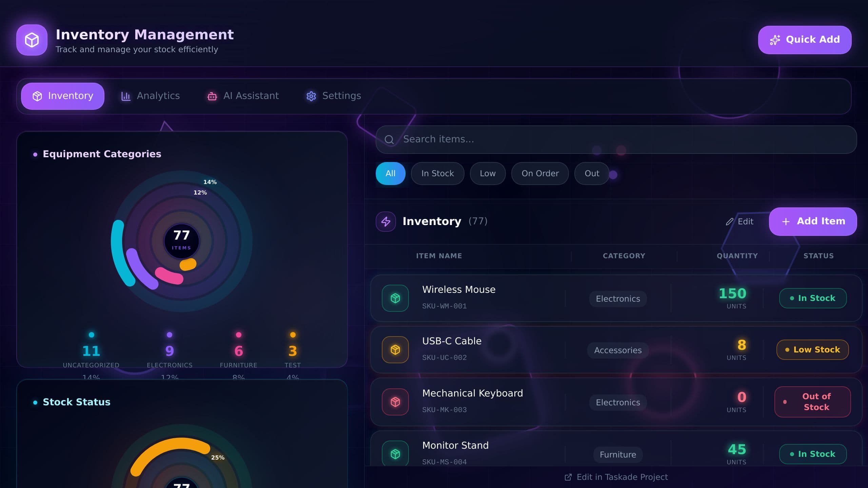The image size is (868, 488).
Task: Click the Quick Add button
Action: (x=805, y=40)
